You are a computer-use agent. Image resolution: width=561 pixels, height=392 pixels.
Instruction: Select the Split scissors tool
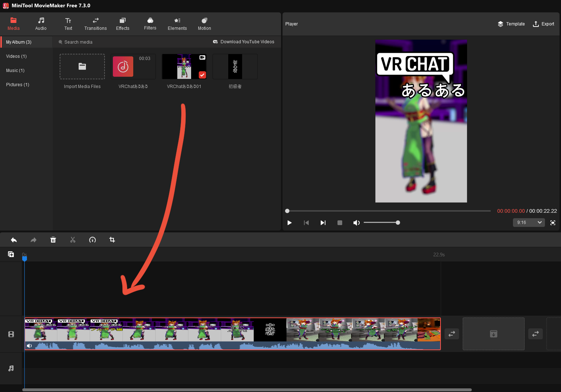73,240
